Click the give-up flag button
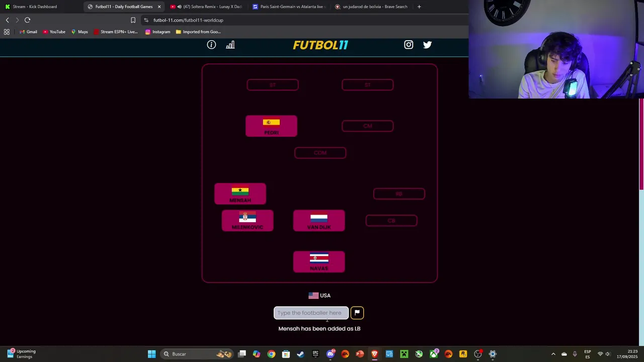The height and width of the screenshot is (362, 644). pyautogui.click(x=357, y=313)
